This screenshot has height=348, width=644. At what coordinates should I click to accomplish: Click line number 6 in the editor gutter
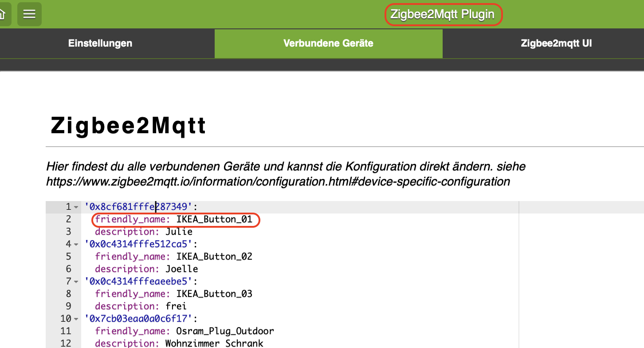click(68, 269)
